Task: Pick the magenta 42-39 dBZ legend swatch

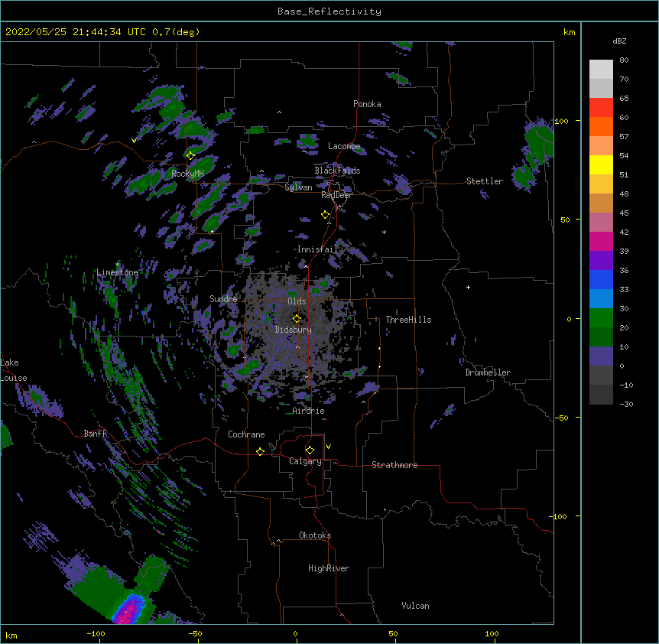Action: pos(601,242)
